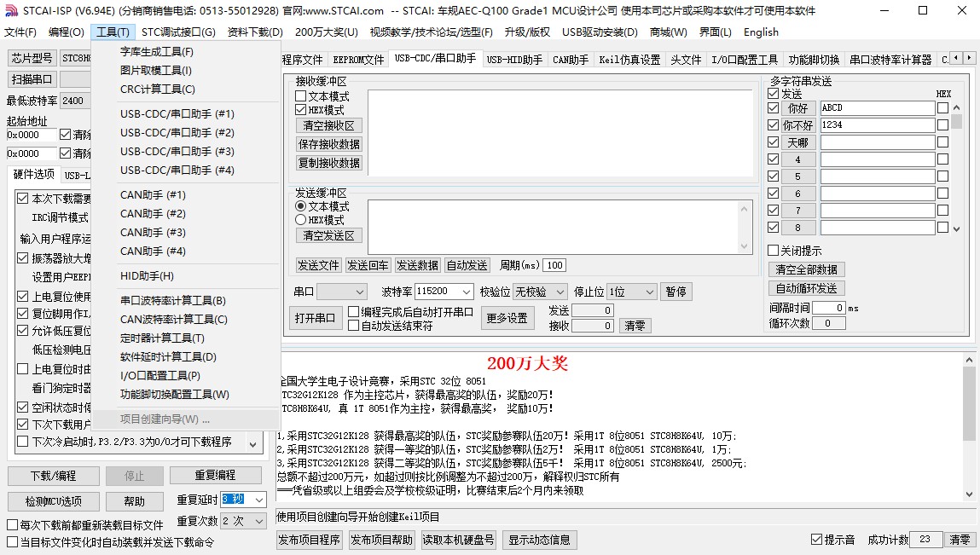Open the Keil仿真设置 tab

[x=629, y=60]
